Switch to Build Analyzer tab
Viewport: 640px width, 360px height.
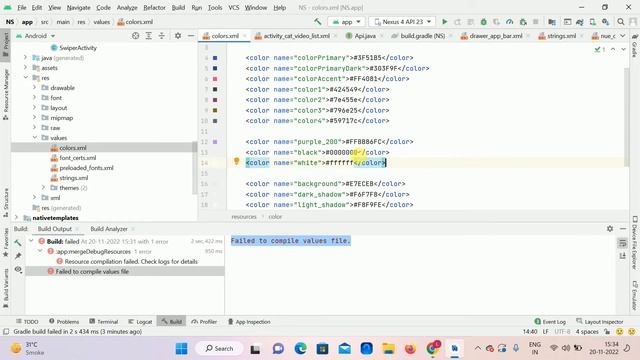(109, 229)
